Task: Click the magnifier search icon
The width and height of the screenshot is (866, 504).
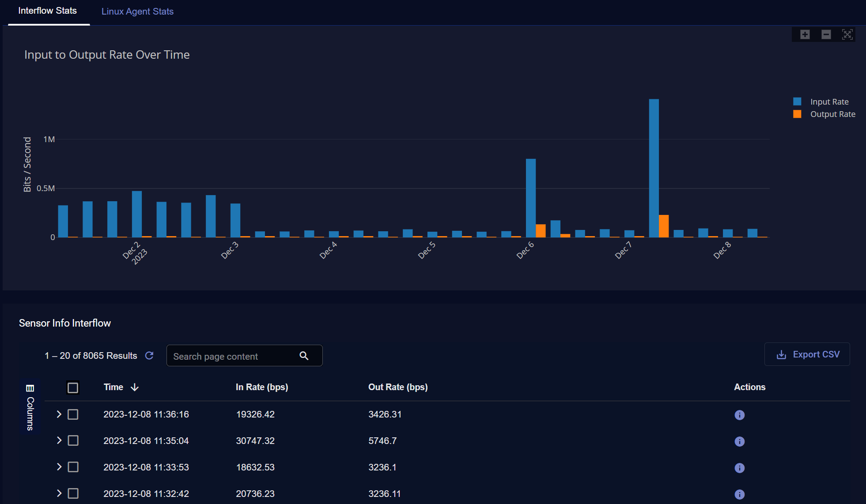Action: tap(304, 356)
